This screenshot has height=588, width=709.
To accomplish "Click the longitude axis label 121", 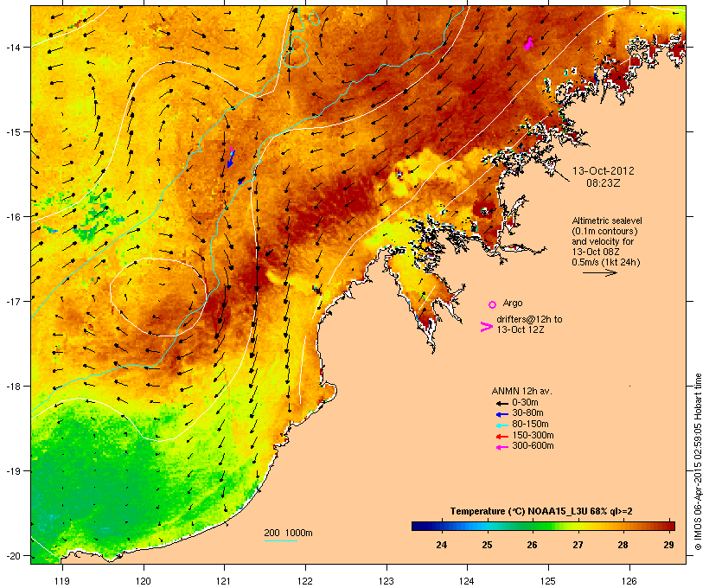I will point(224,581).
